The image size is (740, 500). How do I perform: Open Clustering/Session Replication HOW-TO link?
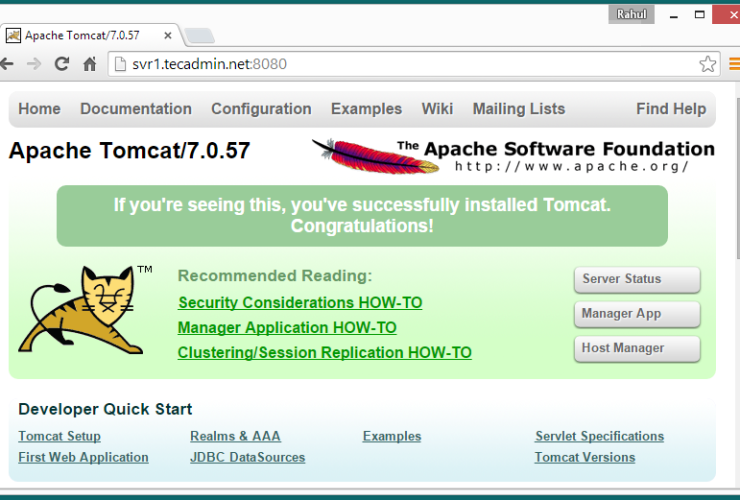tap(324, 353)
